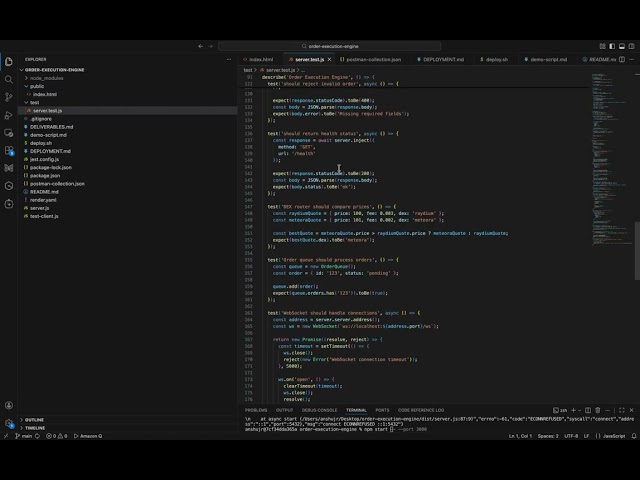Screen dimensions: 640x480
Task: Kill the terminal with trash icon
Action: (598, 410)
